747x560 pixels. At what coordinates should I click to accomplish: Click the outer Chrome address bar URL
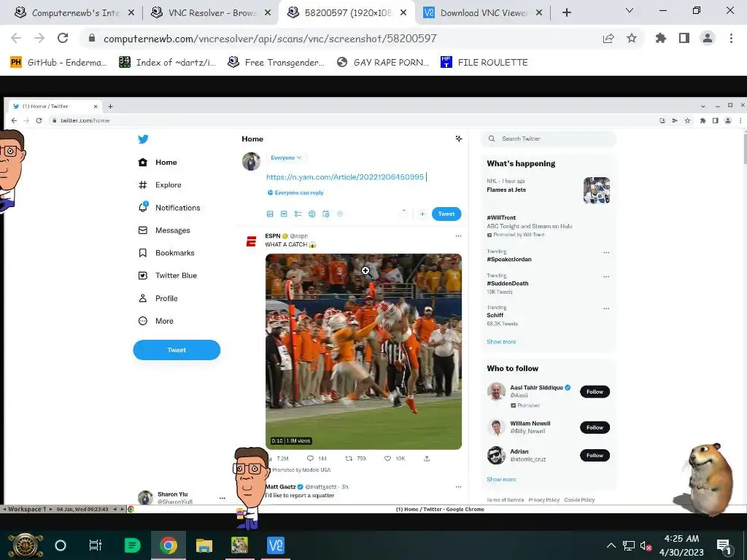coord(270,39)
